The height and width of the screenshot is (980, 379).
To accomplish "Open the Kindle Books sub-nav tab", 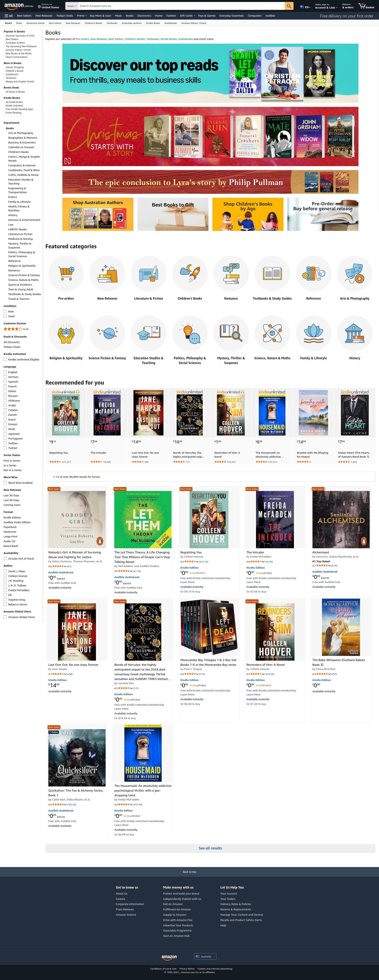I will [153, 23].
